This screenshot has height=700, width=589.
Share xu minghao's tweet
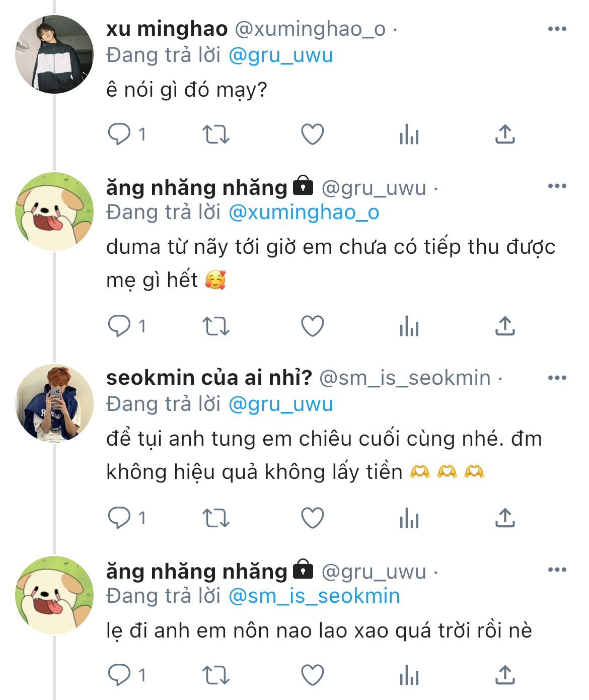click(x=505, y=134)
